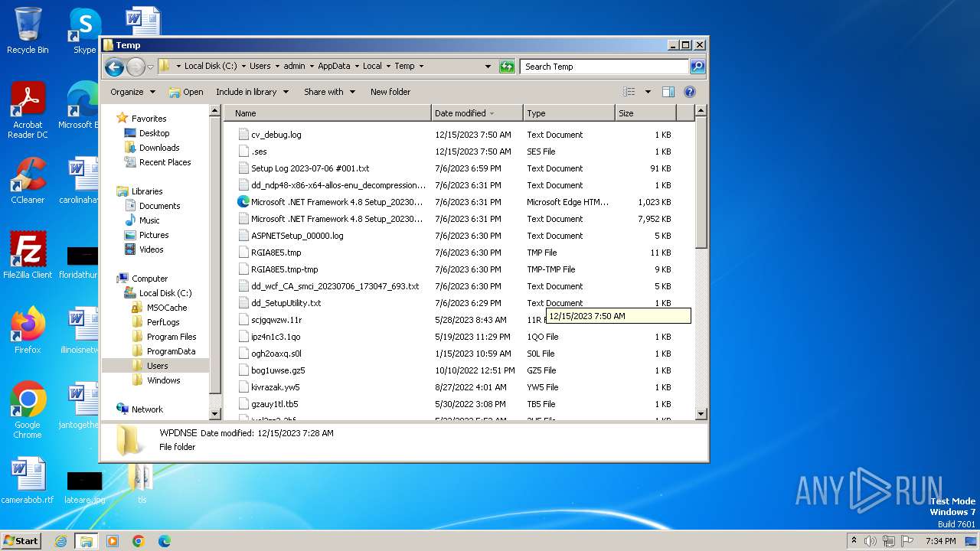Open Include in library dropdown
Screen dimensions: 980x551
[x=252, y=92]
